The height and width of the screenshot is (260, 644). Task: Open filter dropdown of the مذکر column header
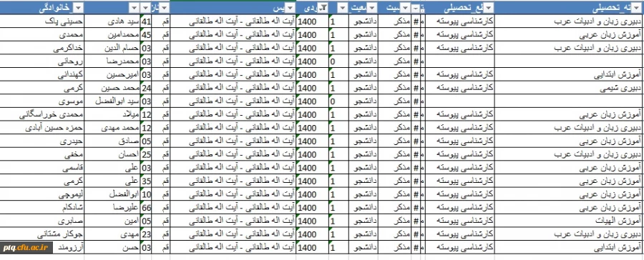tap(406, 8)
